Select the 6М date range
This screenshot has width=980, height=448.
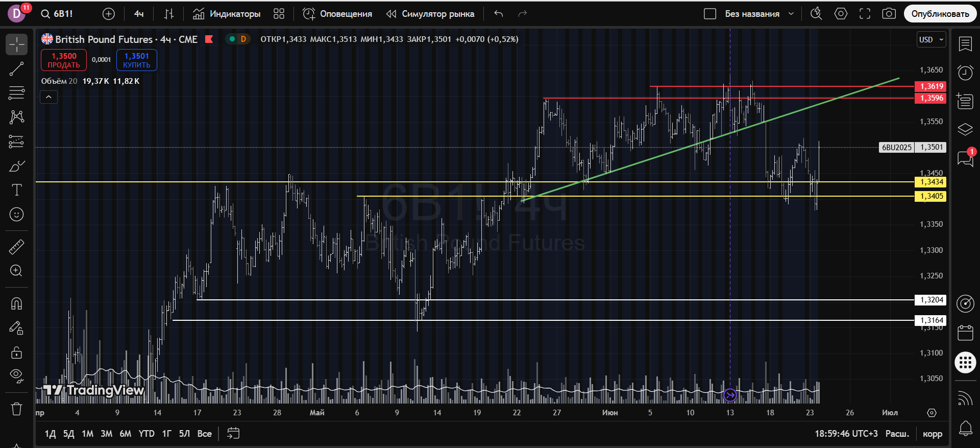125,434
